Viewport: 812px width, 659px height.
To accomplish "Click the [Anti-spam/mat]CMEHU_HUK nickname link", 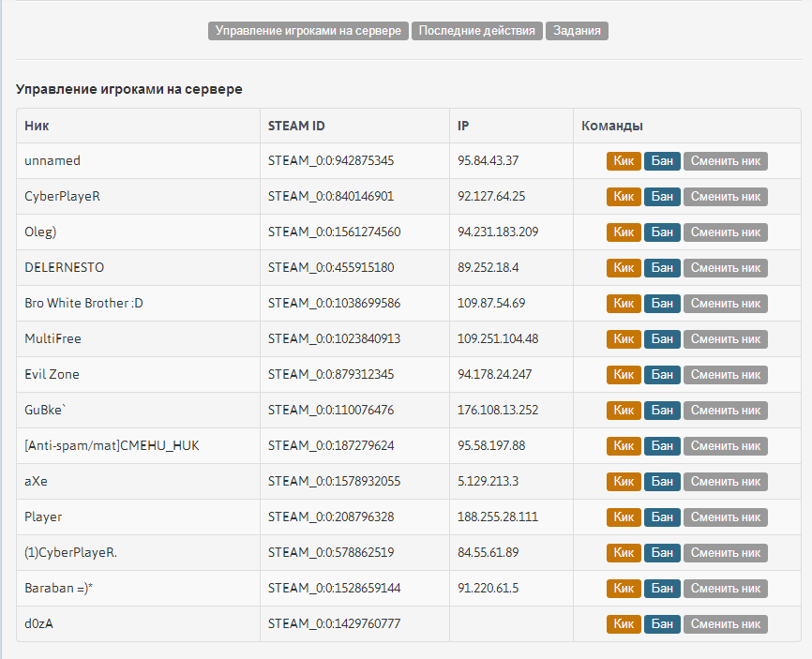I will [x=112, y=446].
